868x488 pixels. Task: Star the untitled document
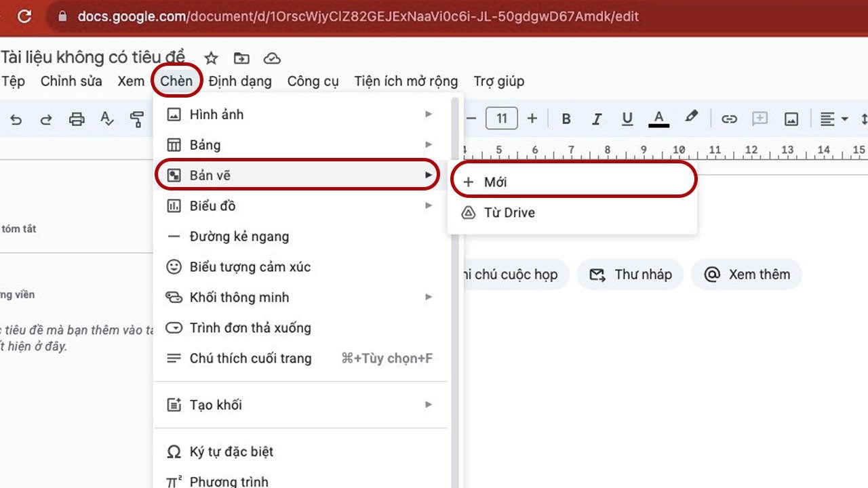pyautogui.click(x=212, y=58)
